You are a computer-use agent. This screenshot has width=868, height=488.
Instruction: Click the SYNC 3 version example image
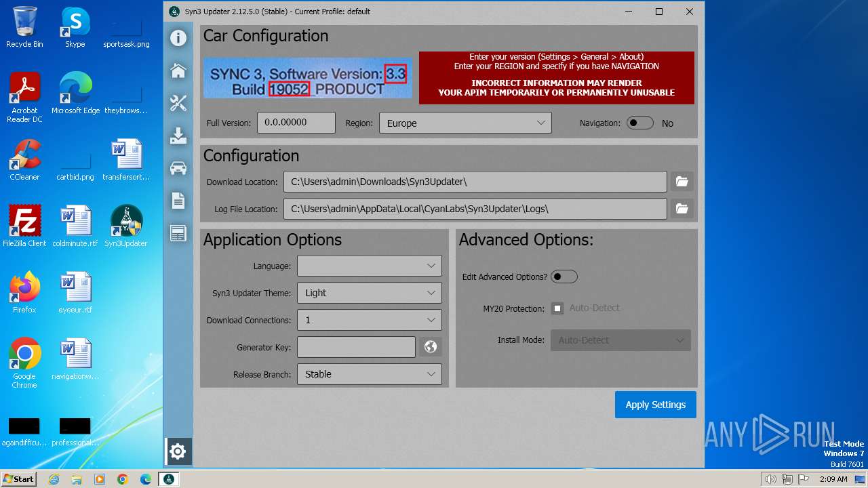tap(308, 78)
